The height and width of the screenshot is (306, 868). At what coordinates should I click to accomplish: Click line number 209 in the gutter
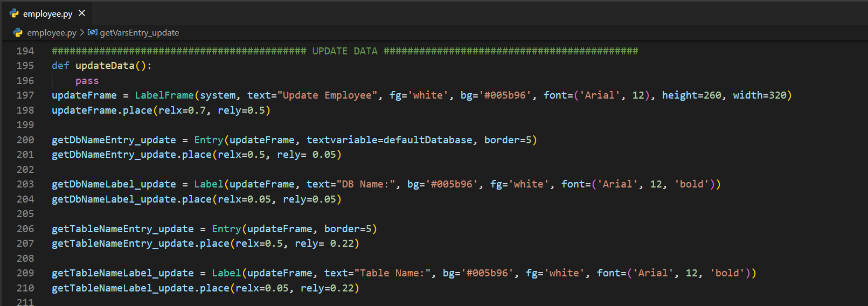coord(25,273)
